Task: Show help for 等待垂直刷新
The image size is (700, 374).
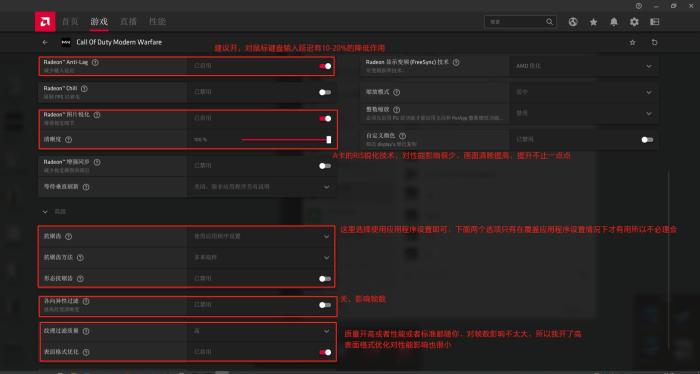Action: pos(86,187)
